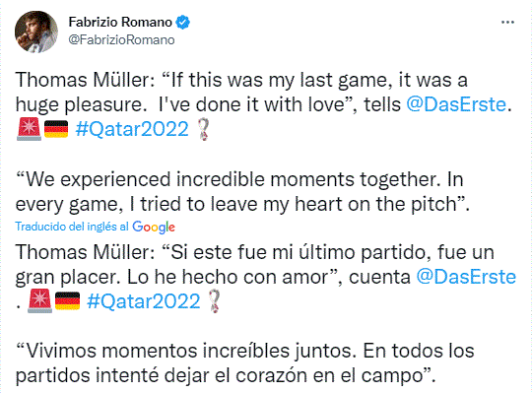Click the Spanish 'Vivimos momentos increíbles' paragraph
532x393 pixels.
pos(244,363)
